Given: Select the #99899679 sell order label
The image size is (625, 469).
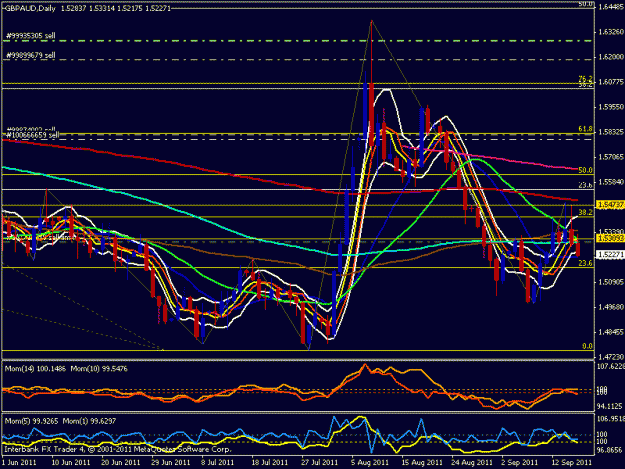Looking at the screenshot, I should click(x=31, y=55).
